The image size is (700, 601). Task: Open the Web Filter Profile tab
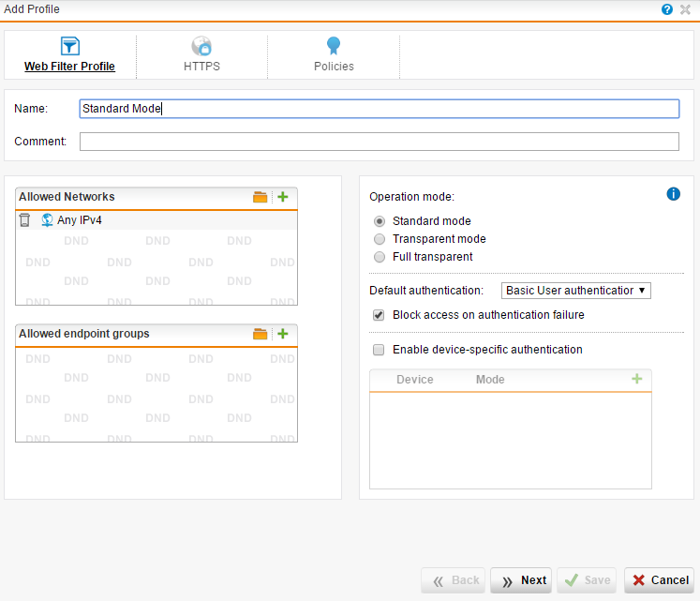(x=69, y=67)
